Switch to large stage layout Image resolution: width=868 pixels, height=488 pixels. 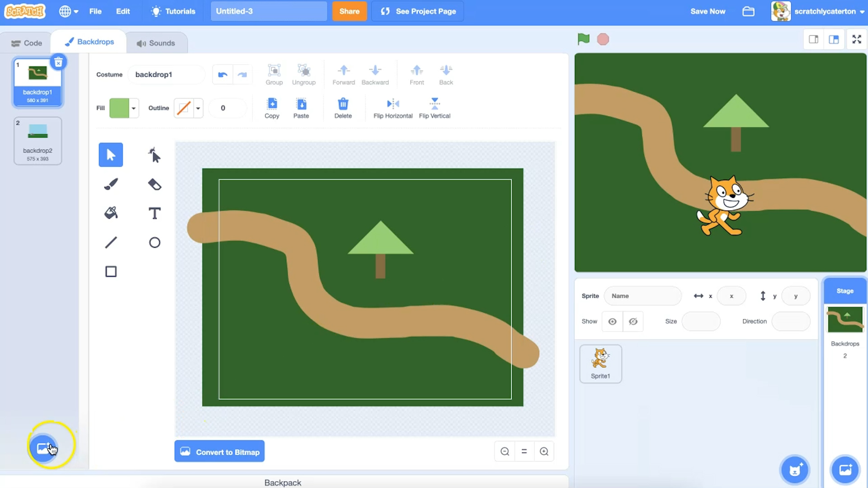834,39
